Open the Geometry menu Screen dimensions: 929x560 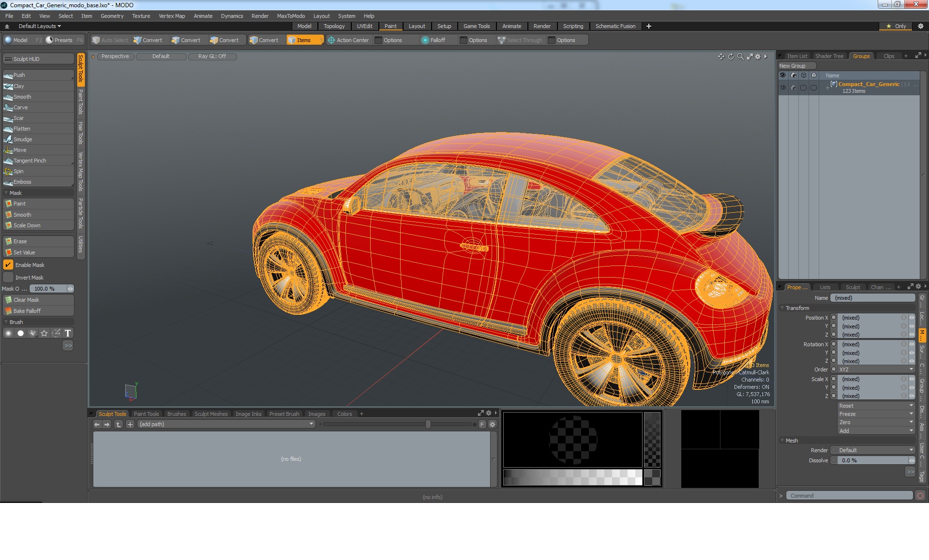[112, 16]
